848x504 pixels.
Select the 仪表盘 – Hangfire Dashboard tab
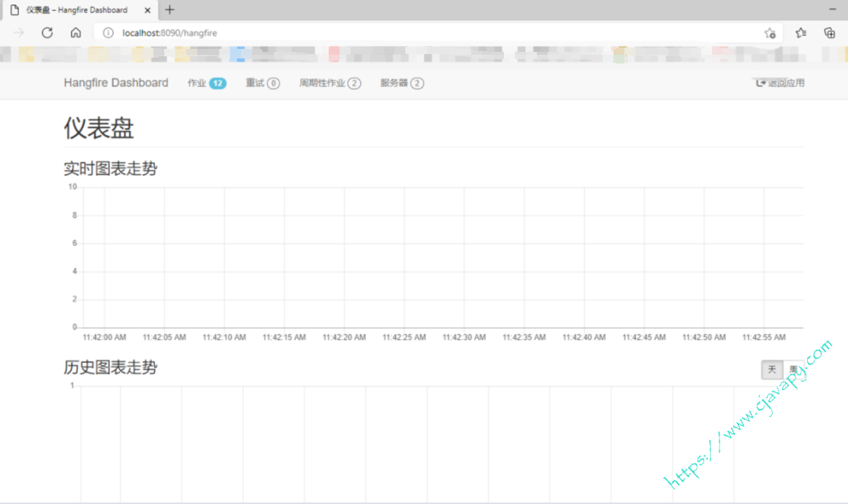tap(77, 10)
